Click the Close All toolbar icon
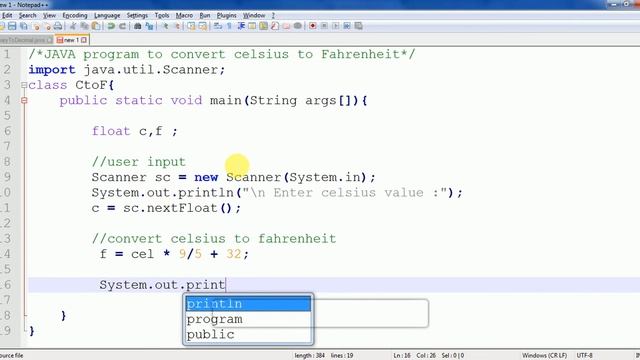 [x=48, y=26]
